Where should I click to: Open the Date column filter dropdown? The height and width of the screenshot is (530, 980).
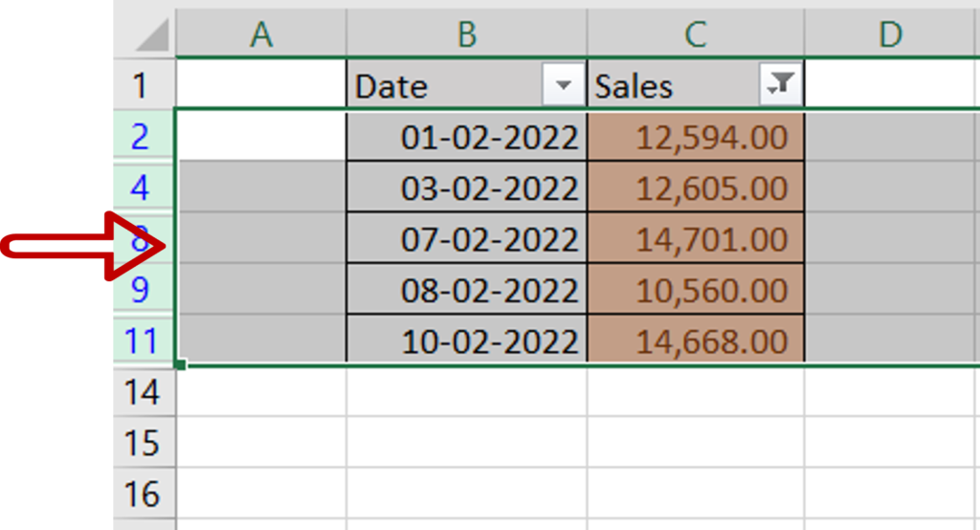pos(564,84)
